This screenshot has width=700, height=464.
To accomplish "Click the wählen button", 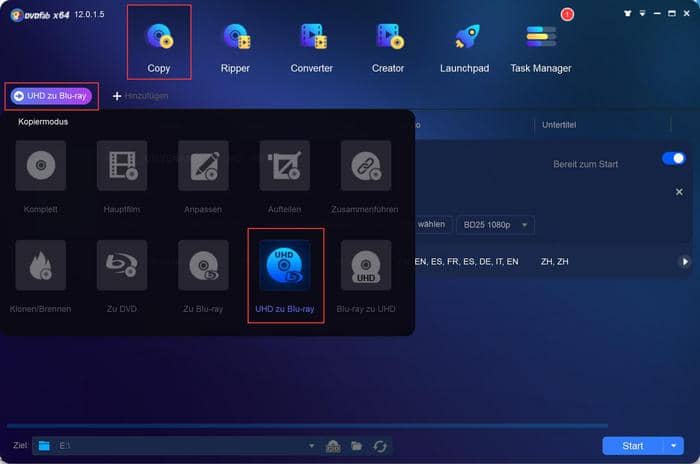I will (x=432, y=224).
